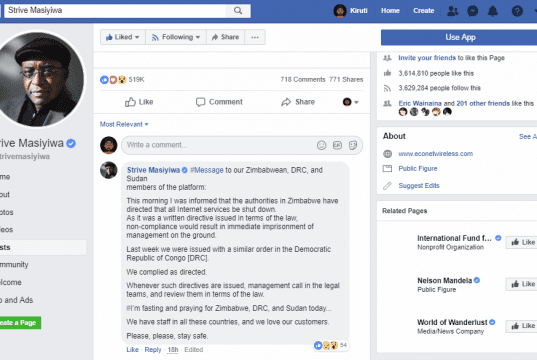Open notifications bell icon
537x360 pixels.
click(x=492, y=11)
